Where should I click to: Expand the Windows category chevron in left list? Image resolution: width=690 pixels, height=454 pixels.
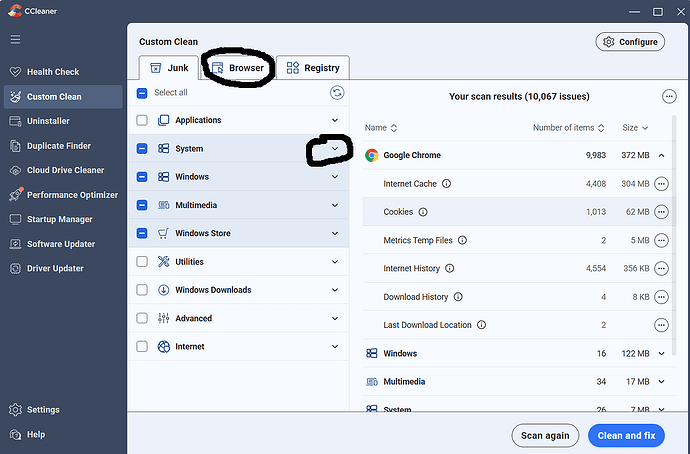[x=335, y=177]
